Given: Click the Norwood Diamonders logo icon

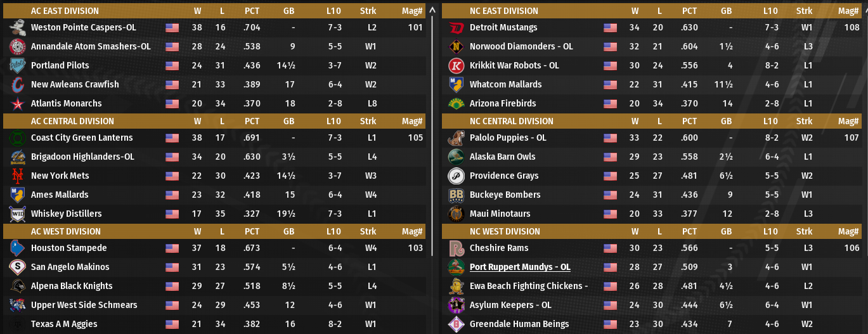Looking at the screenshot, I should point(456,46).
